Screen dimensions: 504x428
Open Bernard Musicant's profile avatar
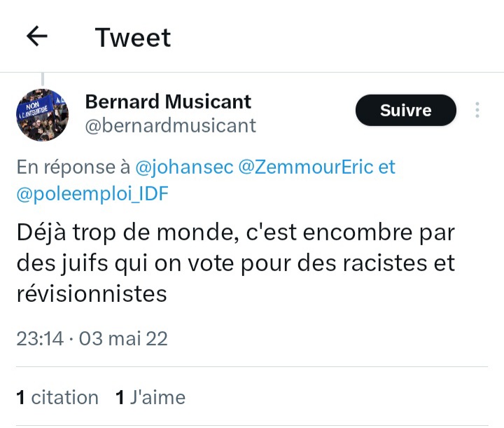coord(42,115)
